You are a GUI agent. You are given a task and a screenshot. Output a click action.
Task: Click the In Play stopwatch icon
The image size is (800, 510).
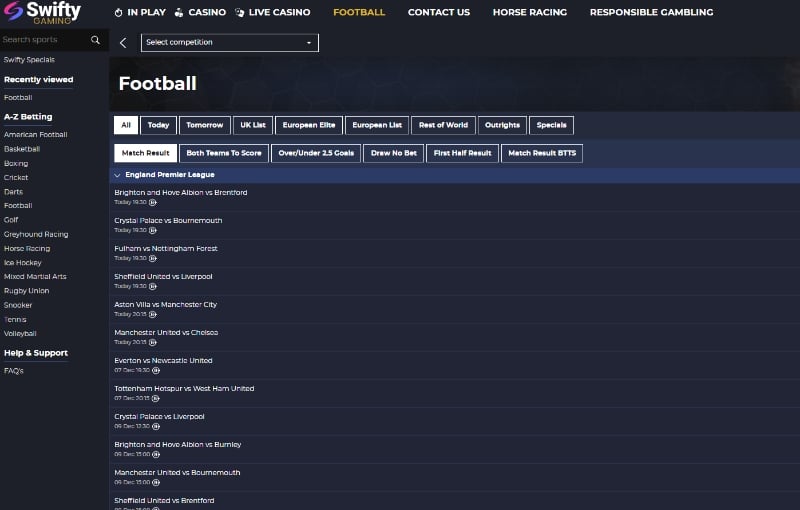[118, 12]
